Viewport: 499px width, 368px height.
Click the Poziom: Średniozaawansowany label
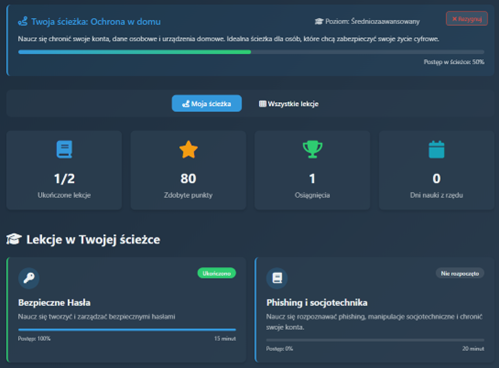(372, 21)
